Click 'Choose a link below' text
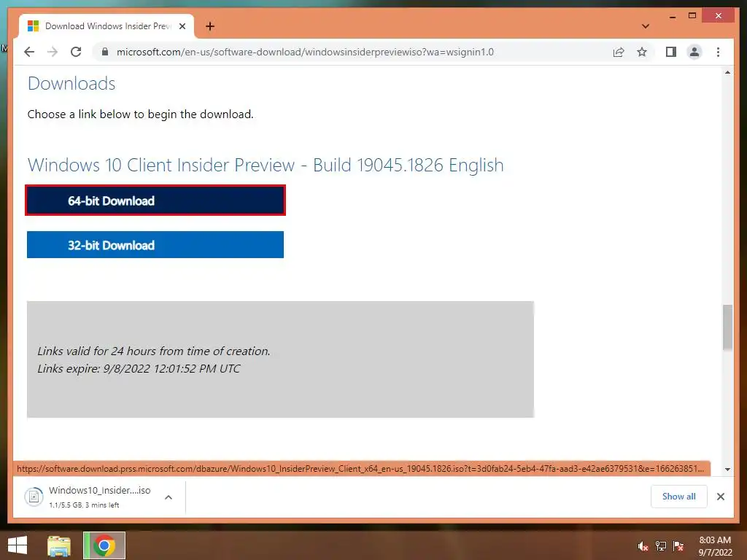The image size is (747, 560). [x=141, y=114]
